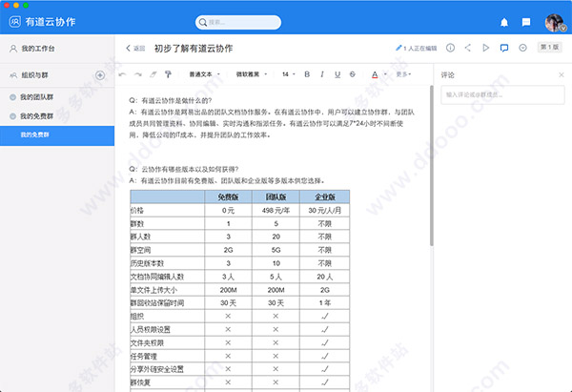Open font size dropdown 14

(289, 74)
